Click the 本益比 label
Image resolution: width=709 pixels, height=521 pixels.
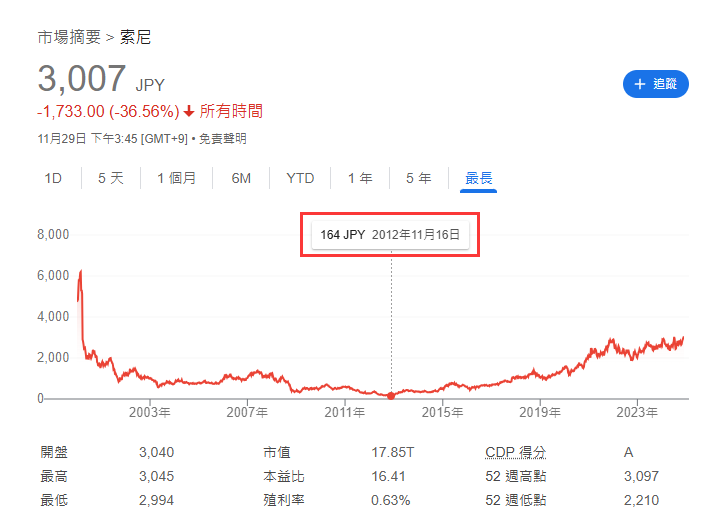(284, 476)
